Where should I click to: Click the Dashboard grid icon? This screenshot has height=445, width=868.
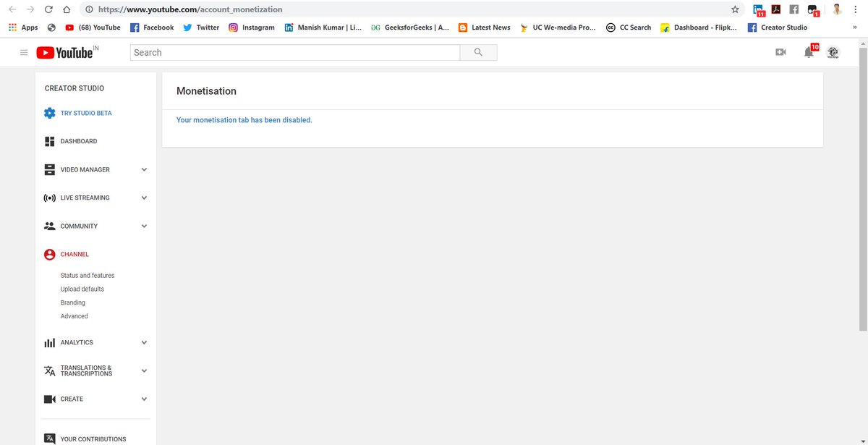pos(49,141)
